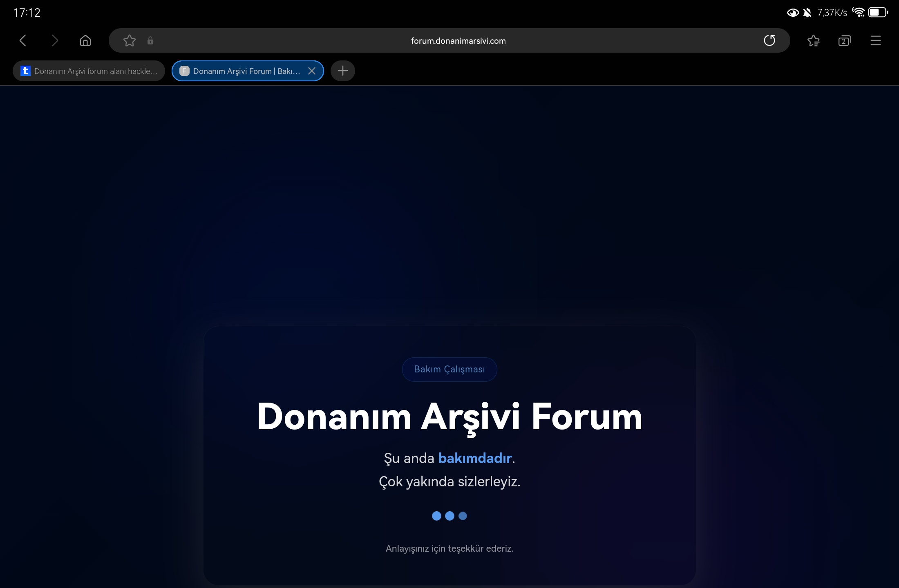Open the bookmarks list icon
Screen dimensions: 899x588
pyautogui.click(x=813, y=40)
